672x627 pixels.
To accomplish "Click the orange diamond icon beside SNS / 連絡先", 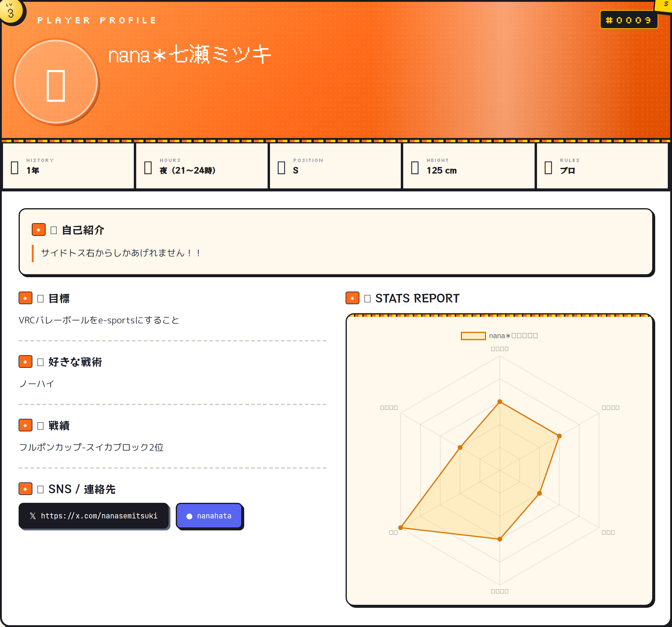I will click(25, 489).
